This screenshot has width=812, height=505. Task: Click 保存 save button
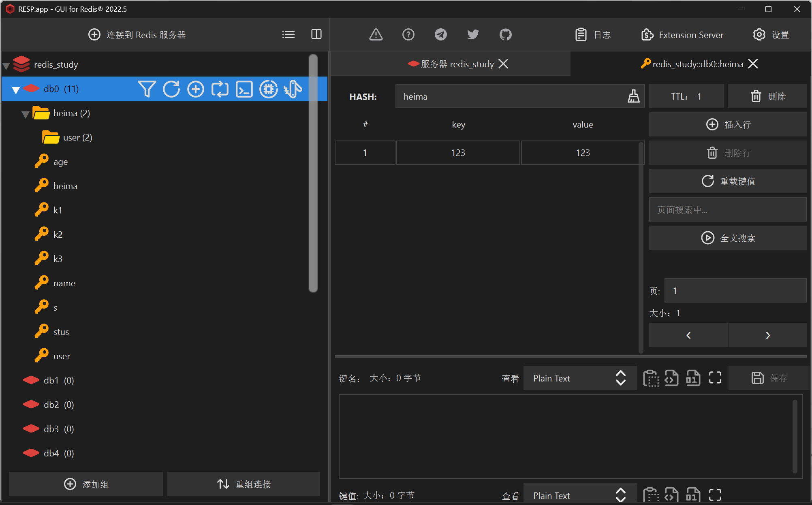tap(768, 378)
